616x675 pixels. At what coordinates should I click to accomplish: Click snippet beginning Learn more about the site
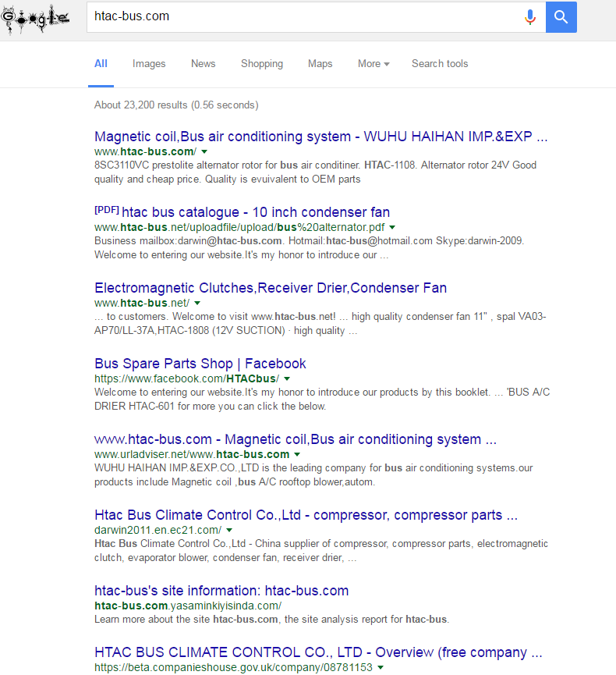(x=272, y=620)
